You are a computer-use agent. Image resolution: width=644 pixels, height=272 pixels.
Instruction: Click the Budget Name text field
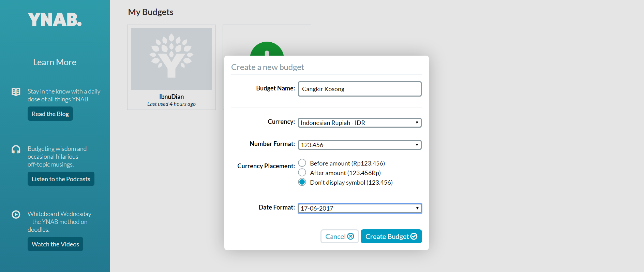[360, 89]
